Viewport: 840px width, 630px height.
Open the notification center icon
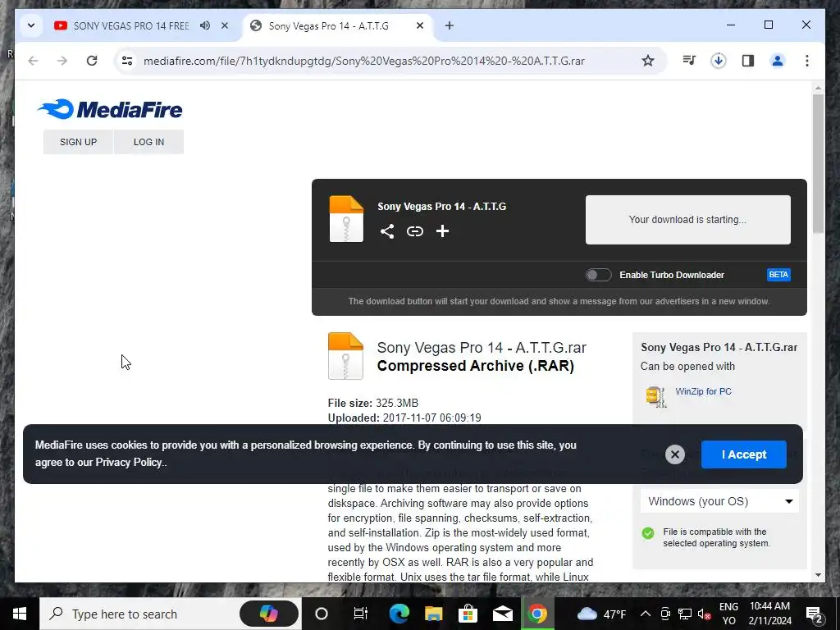coord(815,614)
